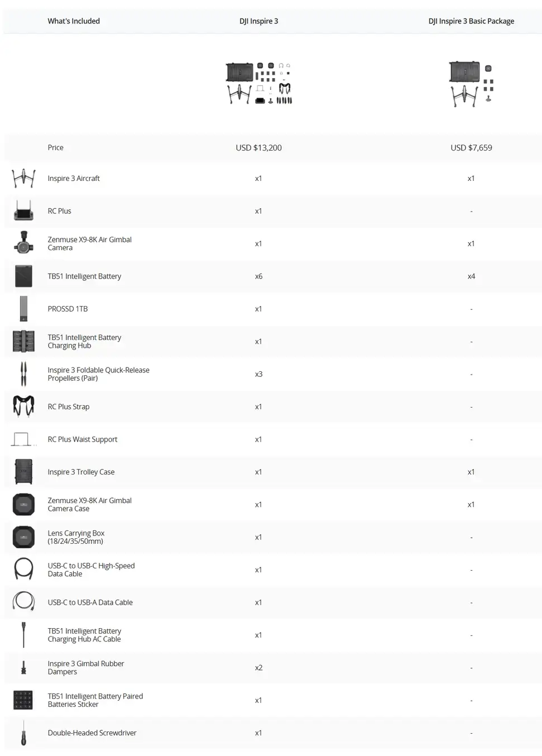542x756 pixels.
Task: Click the TB51 Intelligent Battery icon
Action: [x=23, y=276]
